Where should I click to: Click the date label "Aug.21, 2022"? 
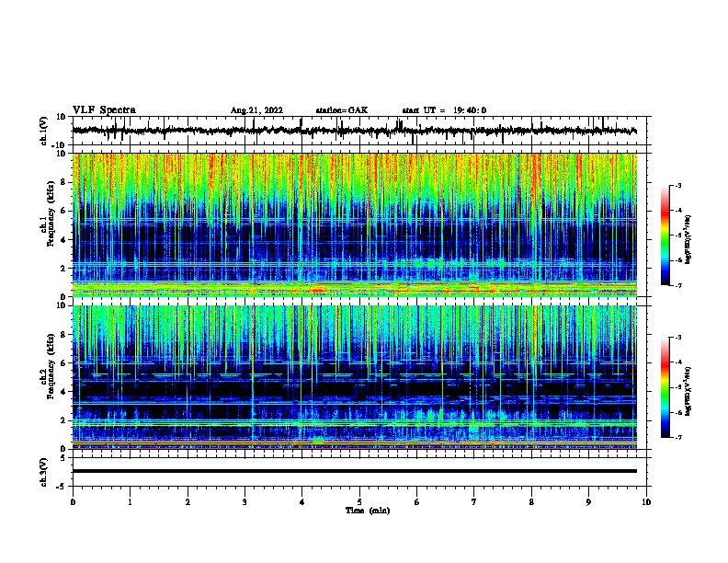coord(256,110)
